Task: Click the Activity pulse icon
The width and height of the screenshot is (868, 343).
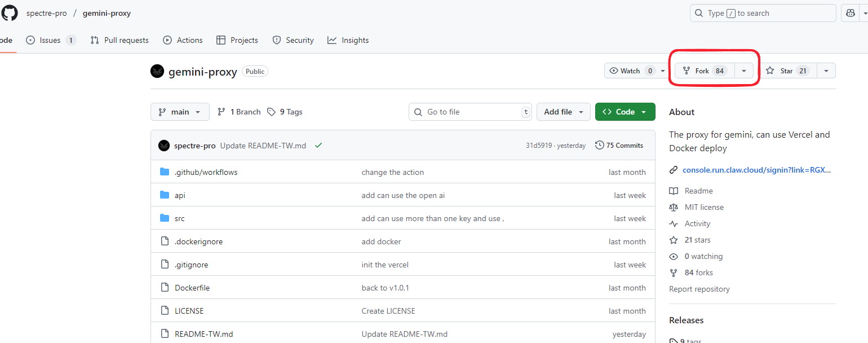Action: (x=674, y=223)
